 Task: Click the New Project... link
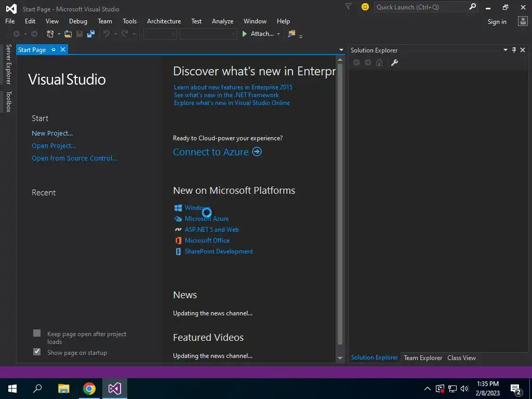[52, 134]
